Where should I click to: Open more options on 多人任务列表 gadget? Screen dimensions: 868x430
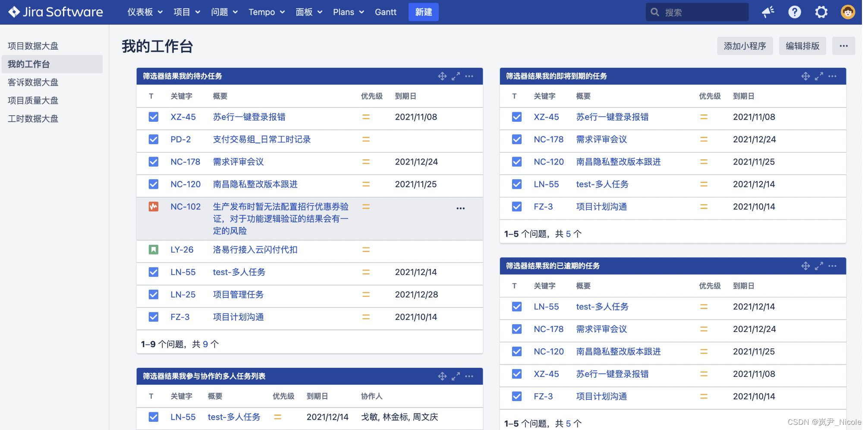pos(469,376)
